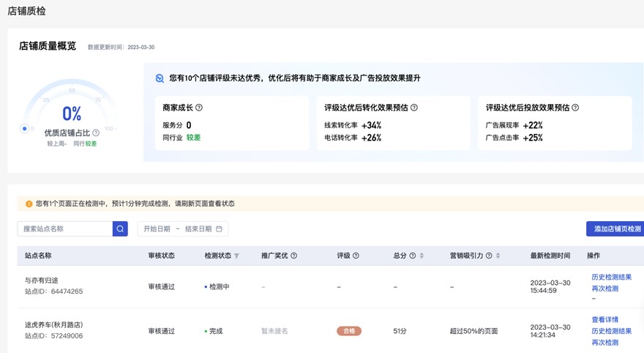The width and height of the screenshot is (644, 353).
Task: Focus the 搜索站点名称 search field
Action: click(x=65, y=229)
